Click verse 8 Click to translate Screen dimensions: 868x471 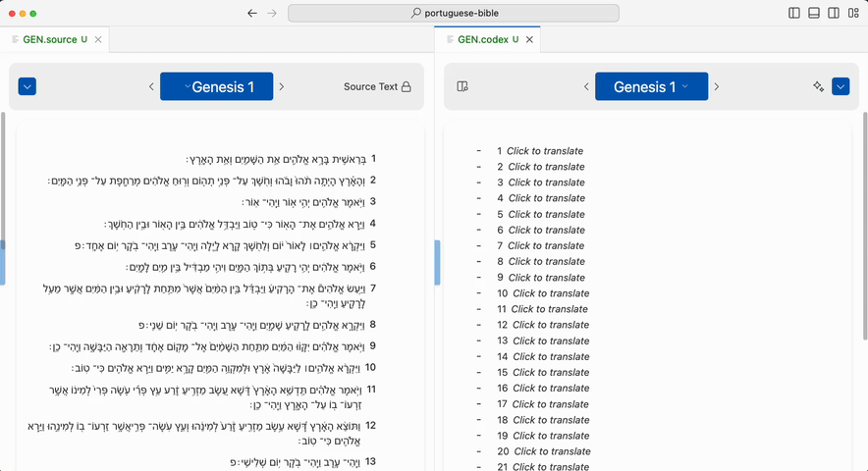pos(546,261)
